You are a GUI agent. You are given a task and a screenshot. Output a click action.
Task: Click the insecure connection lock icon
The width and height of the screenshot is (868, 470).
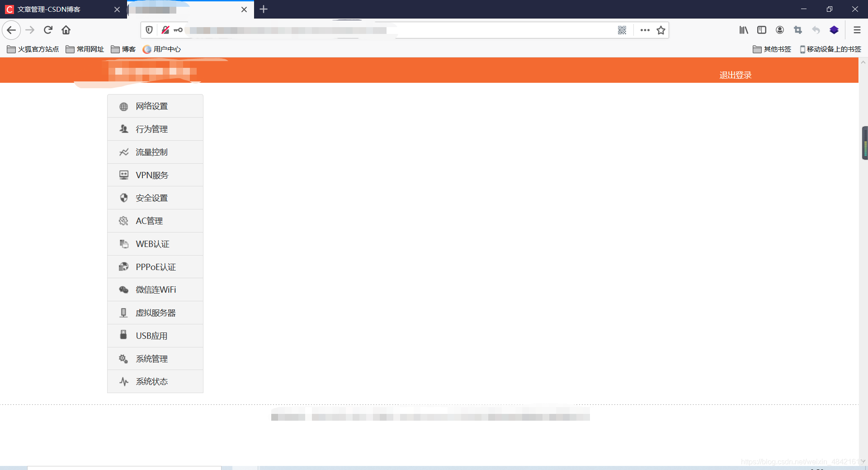point(165,30)
